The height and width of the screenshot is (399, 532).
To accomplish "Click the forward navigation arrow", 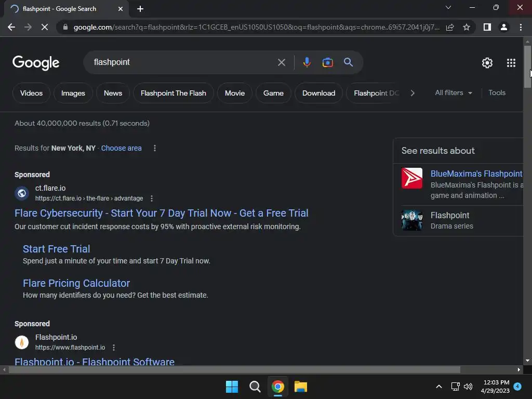I will coord(28,27).
